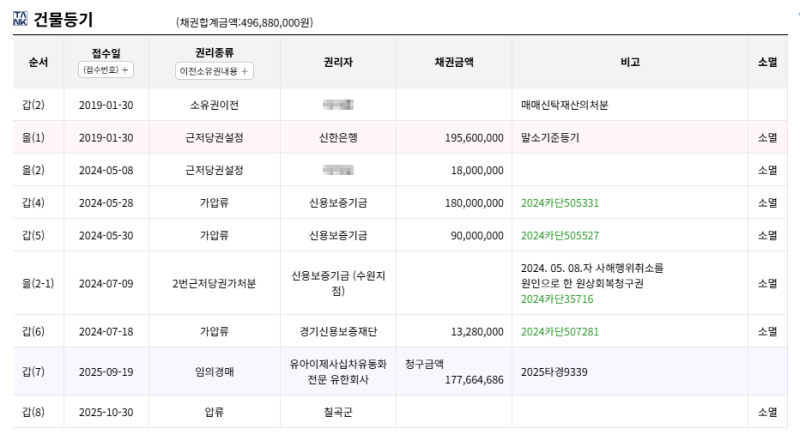Click the 소멸 column header
Screen dimensions: 800x441
(x=767, y=62)
